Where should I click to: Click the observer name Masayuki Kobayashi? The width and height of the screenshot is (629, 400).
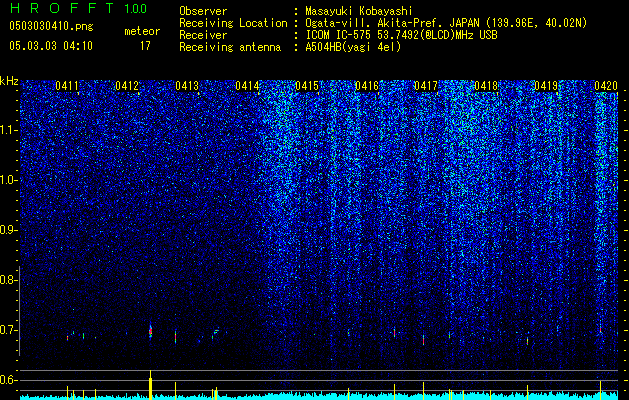coord(359,12)
